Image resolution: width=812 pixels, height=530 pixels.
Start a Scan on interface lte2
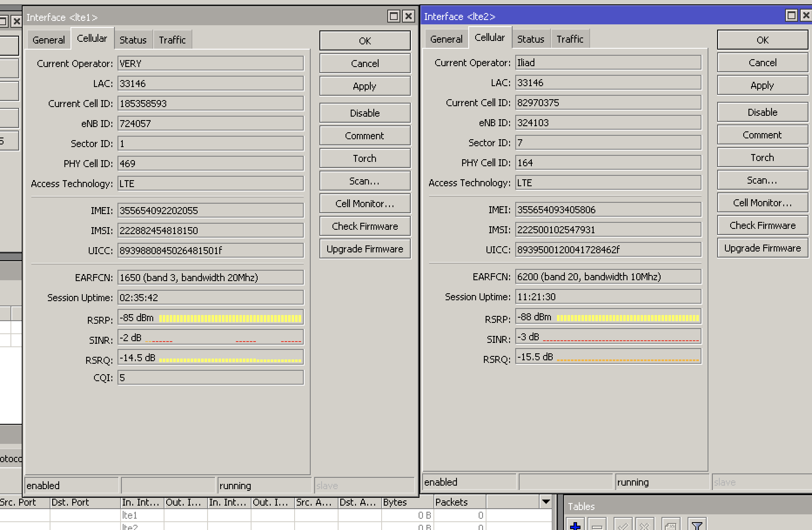(x=762, y=180)
